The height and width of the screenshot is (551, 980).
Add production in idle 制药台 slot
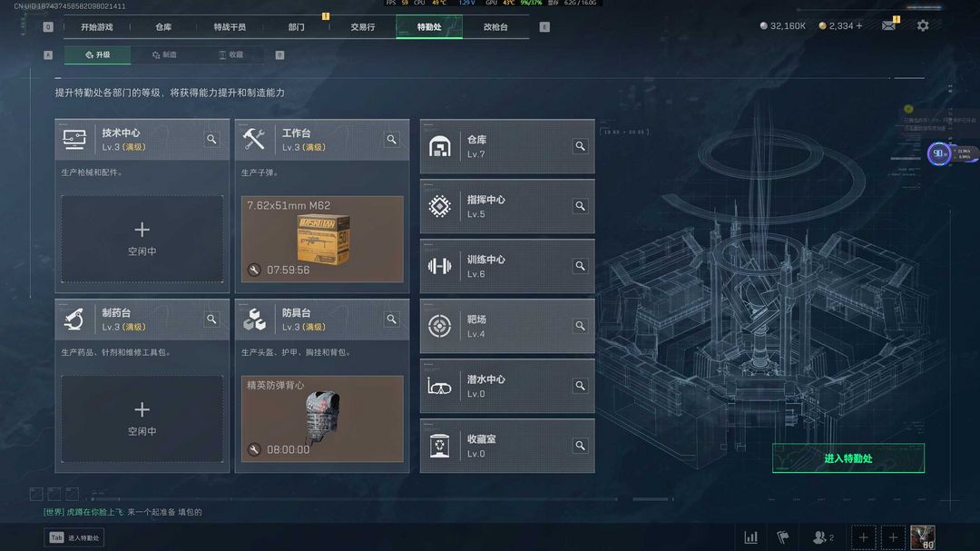[x=142, y=419]
